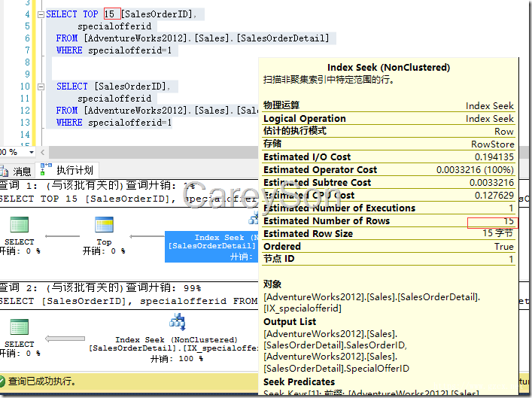Select the Index Seek icon in query 2

(178, 322)
